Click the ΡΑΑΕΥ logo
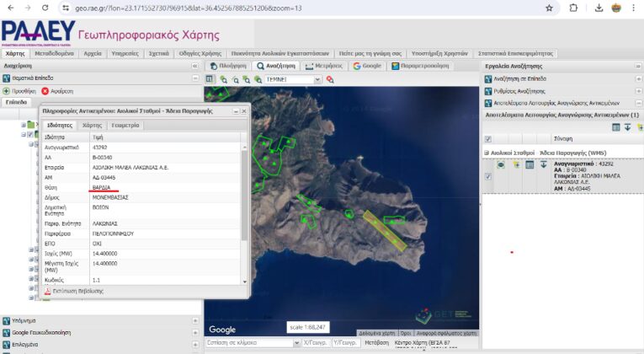The height and width of the screenshot is (354, 644). (38, 33)
